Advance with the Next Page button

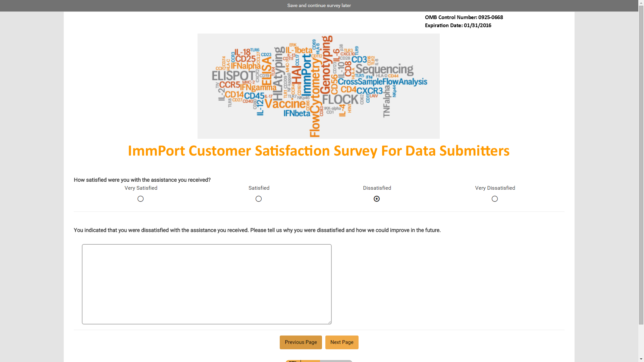click(x=342, y=342)
